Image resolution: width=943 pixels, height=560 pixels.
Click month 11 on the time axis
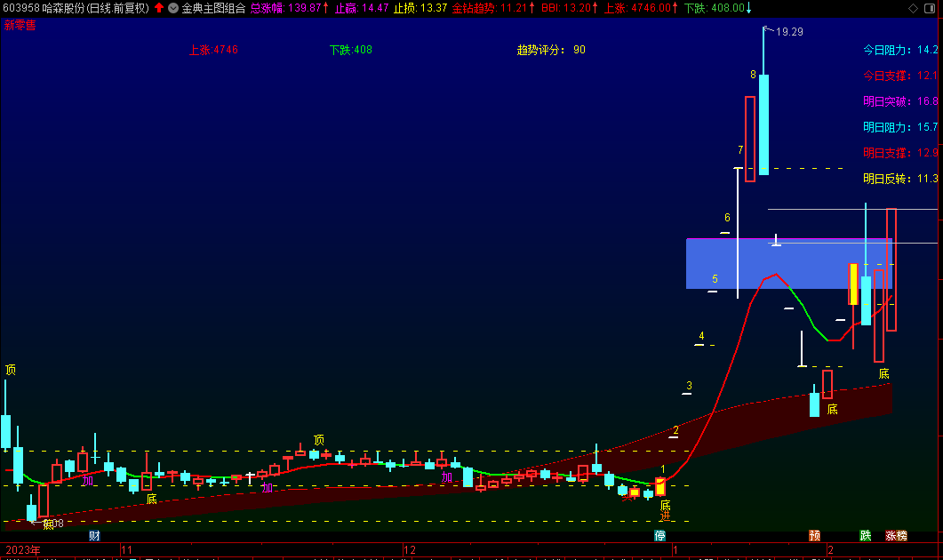tap(126, 549)
